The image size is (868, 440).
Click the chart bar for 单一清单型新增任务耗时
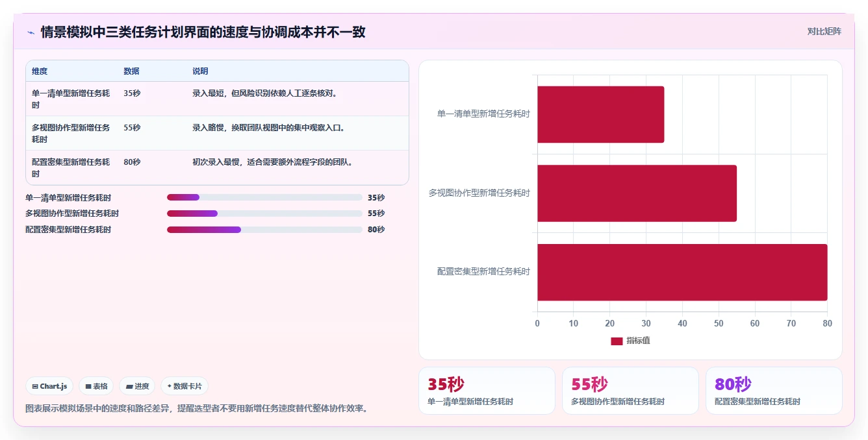[600, 114]
